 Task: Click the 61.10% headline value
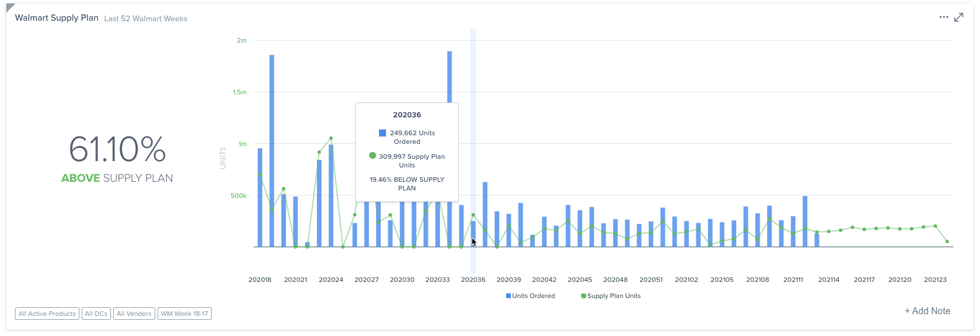(117, 149)
